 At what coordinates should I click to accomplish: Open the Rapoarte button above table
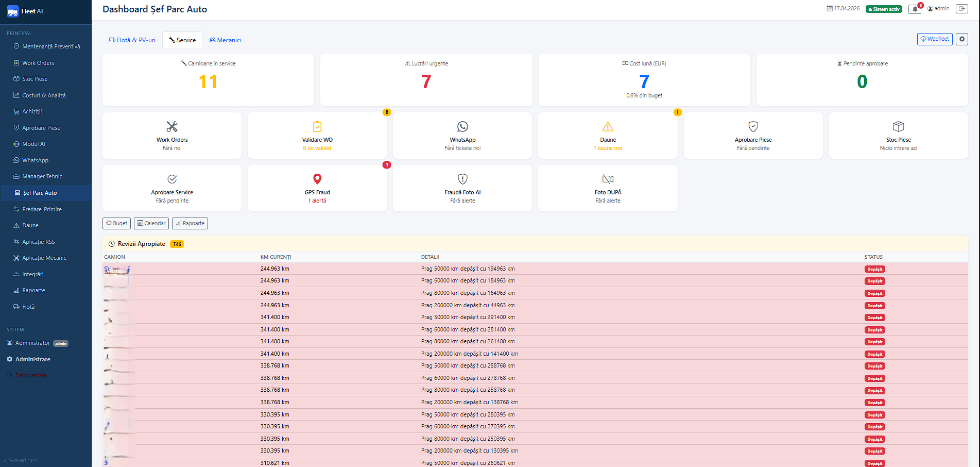coord(190,223)
